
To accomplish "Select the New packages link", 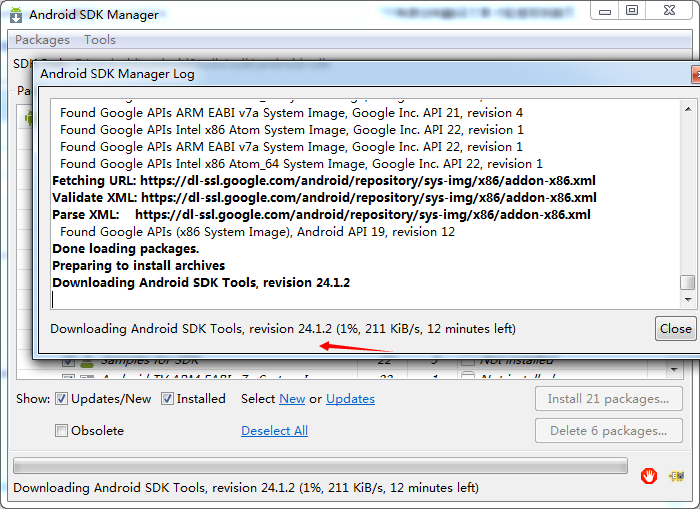I will (292, 399).
